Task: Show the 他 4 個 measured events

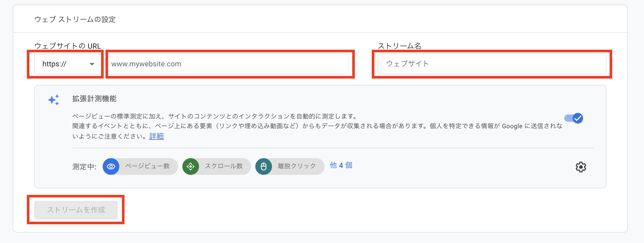Action: [x=341, y=165]
